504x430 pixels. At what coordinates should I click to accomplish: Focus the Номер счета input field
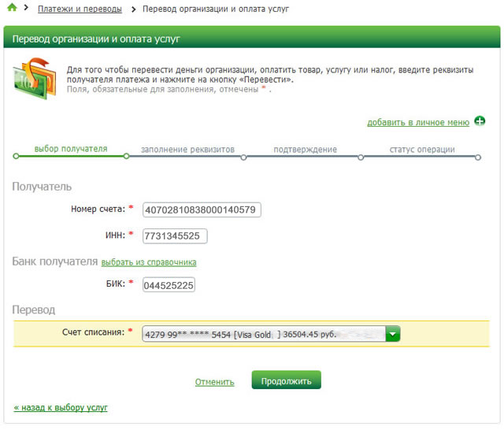(x=202, y=209)
